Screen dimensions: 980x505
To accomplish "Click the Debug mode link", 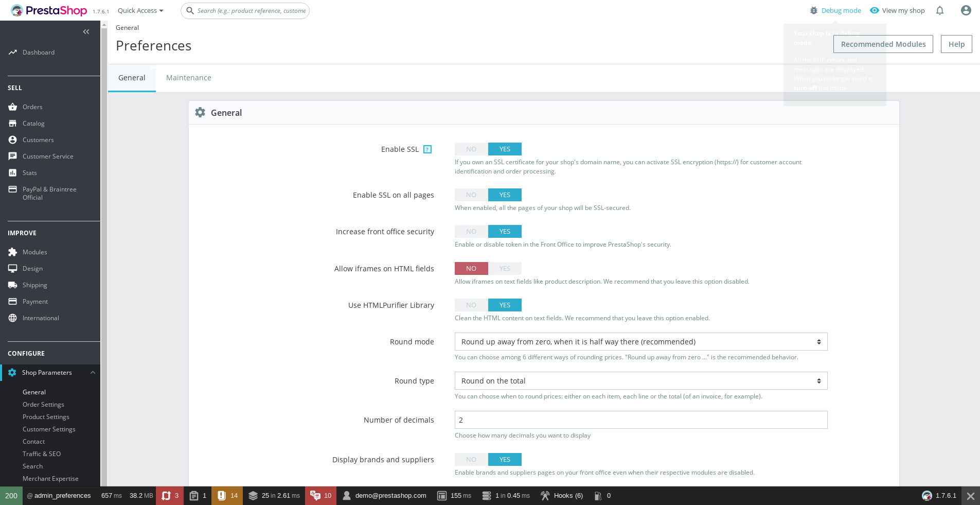I will tap(835, 11).
